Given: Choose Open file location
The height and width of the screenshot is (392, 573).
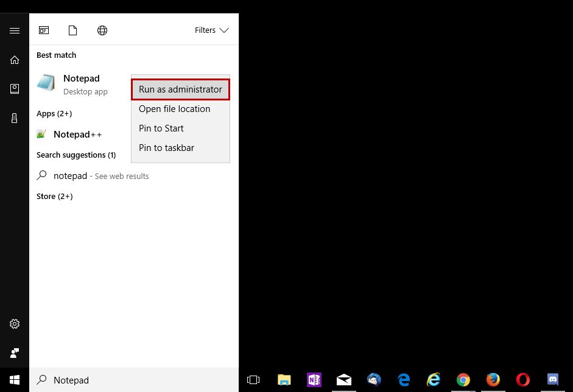Looking at the screenshot, I should point(180,109).
